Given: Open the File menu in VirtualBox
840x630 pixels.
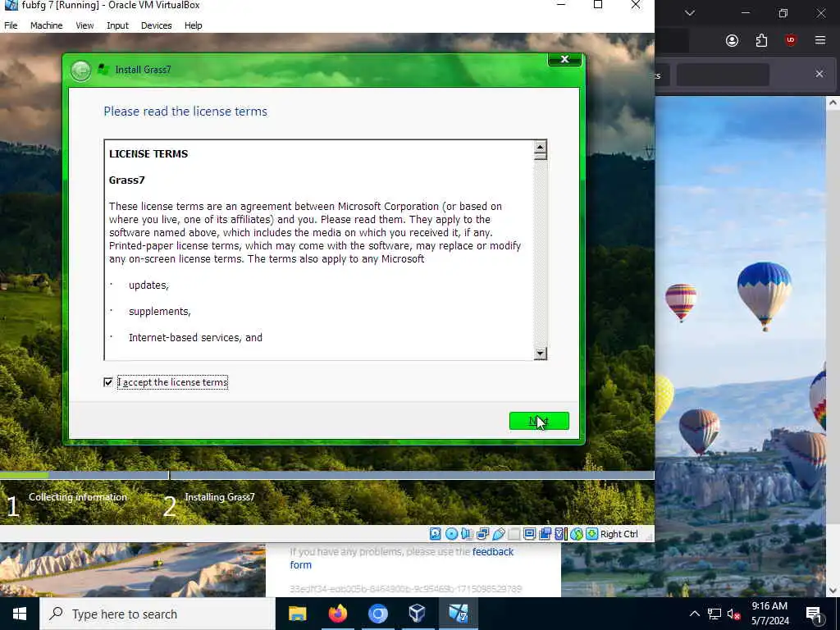Looking at the screenshot, I should [x=11, y=25].
